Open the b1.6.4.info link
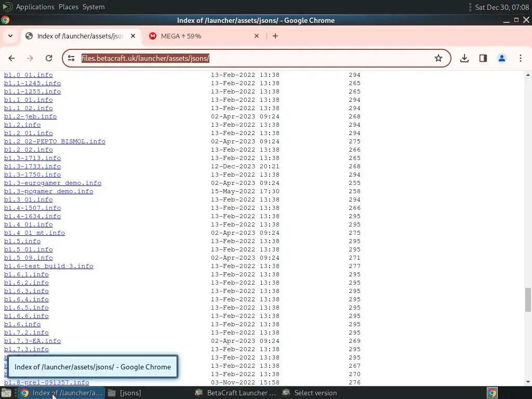This screenshot has height=399, width=532. 26,299
